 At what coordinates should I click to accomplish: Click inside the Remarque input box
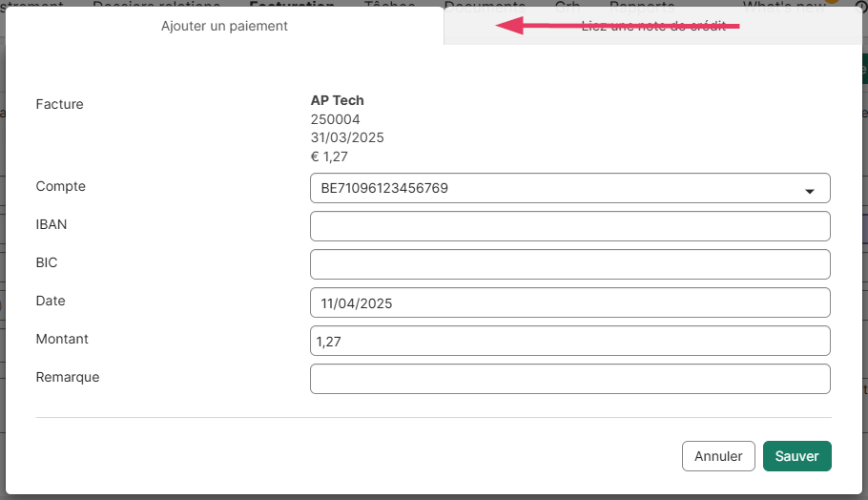[569, 379]
